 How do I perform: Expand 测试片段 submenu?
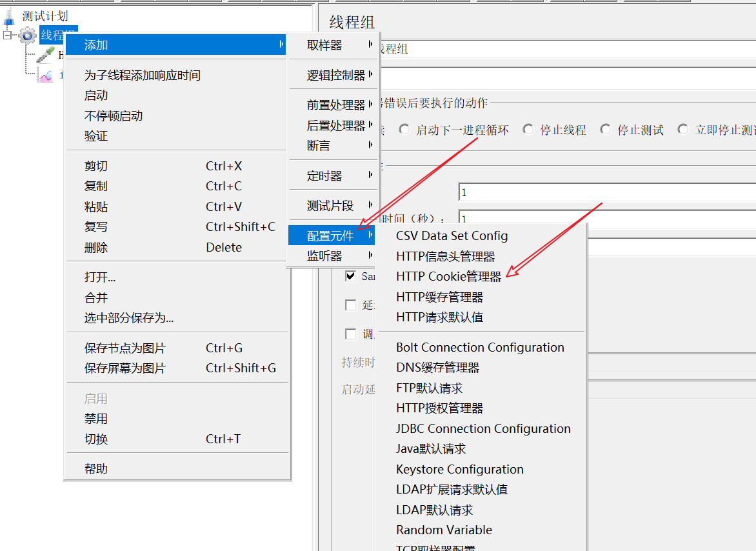[x=333, y=206]
